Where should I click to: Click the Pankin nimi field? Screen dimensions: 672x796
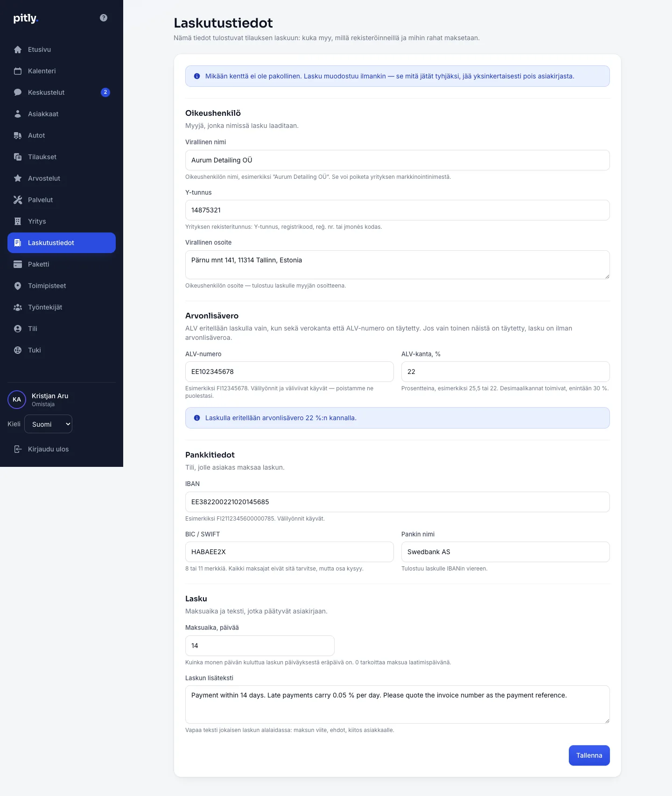click(x=505, y=552)
